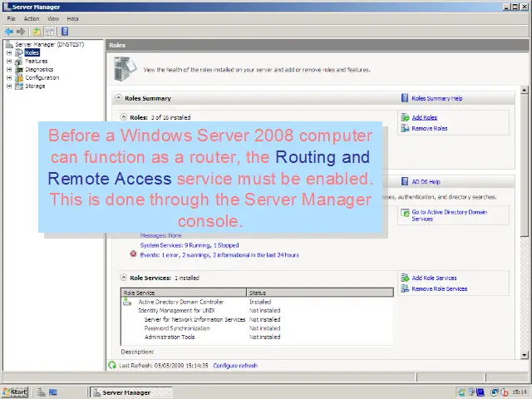This screenshot has height=399, width=532.
Task: Click the Up one level folder icon
Action: click(x=37, y=32)
